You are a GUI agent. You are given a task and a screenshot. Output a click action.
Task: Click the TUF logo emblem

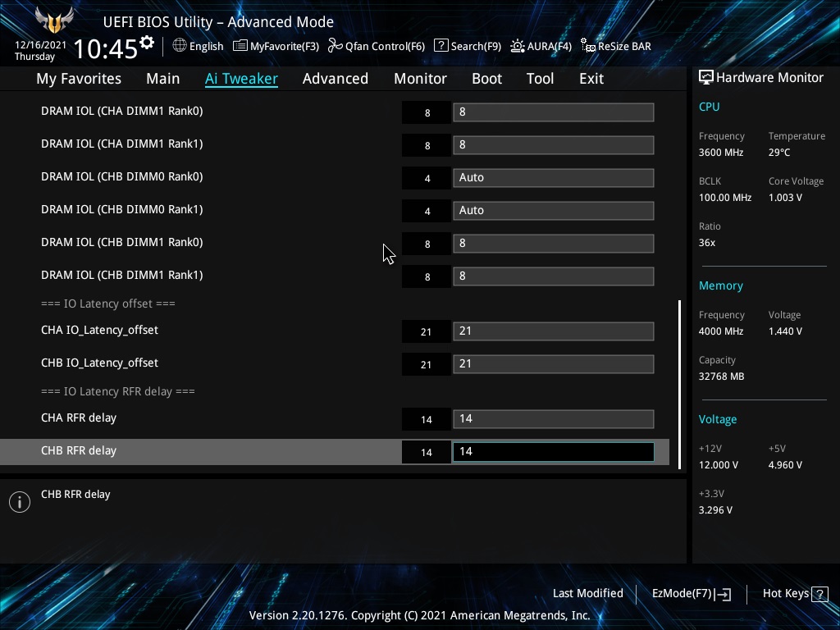click(x=54, y=21)
